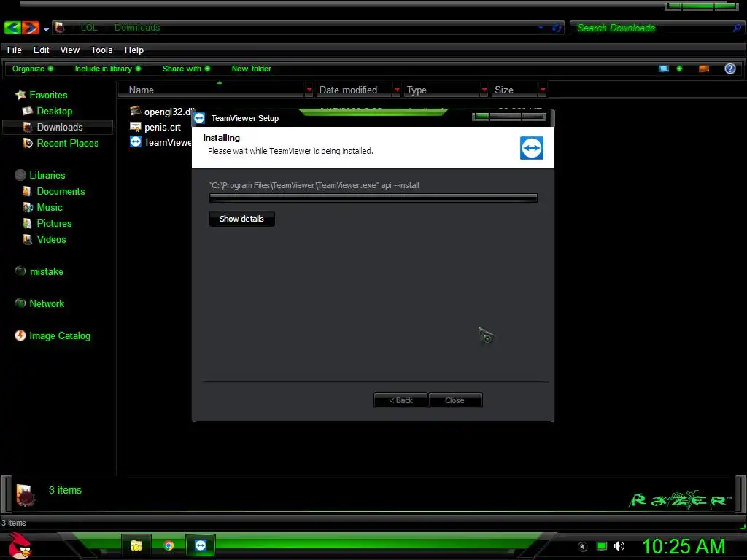Open the Tools menu
The image size is (747, 560).
(101, 50)
